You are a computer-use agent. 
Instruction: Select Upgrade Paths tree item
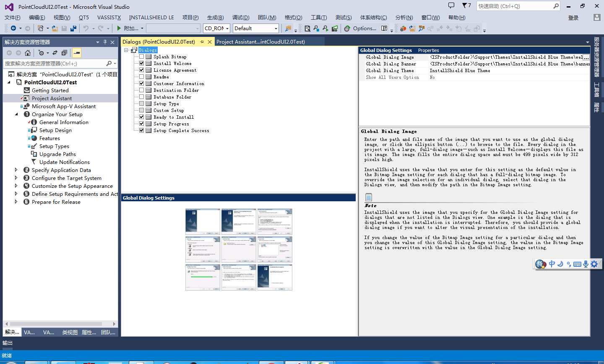tap(57, 154)
